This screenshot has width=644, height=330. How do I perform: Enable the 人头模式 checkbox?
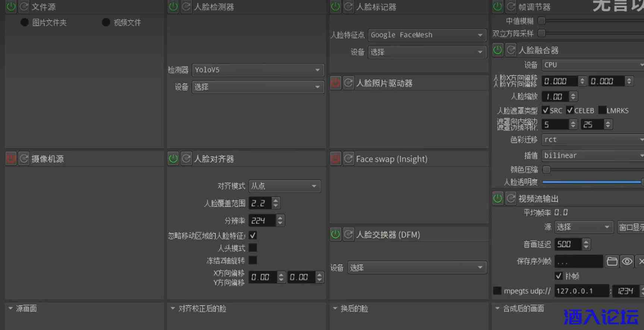[253, 248]
